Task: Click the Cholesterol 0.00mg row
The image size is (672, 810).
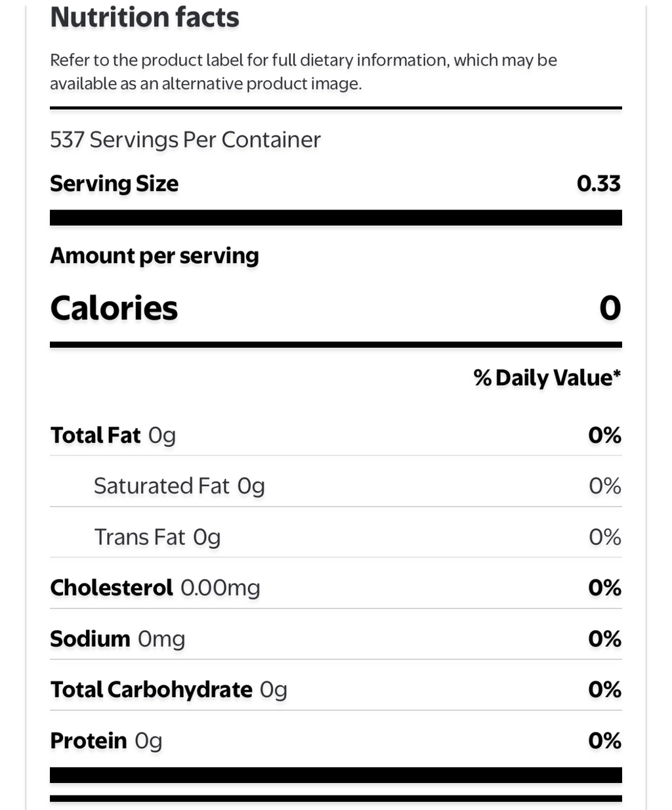Action: coord(336,588)
